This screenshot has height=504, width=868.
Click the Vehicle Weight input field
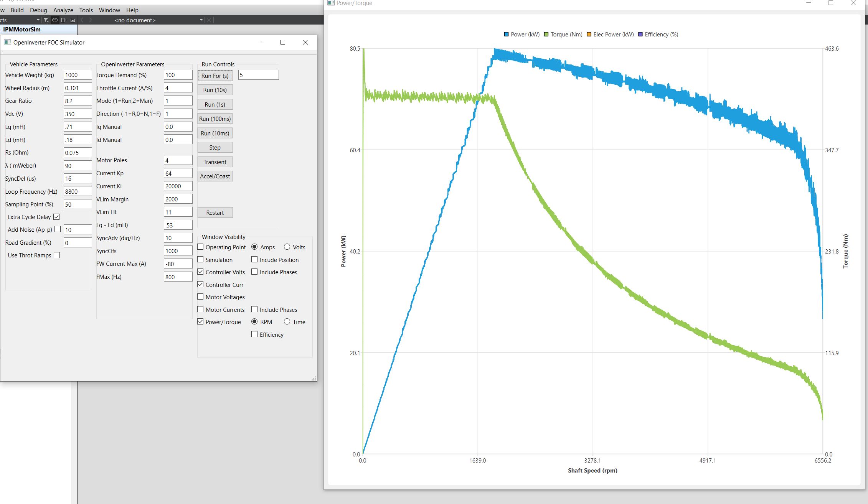tap(78, 75)
